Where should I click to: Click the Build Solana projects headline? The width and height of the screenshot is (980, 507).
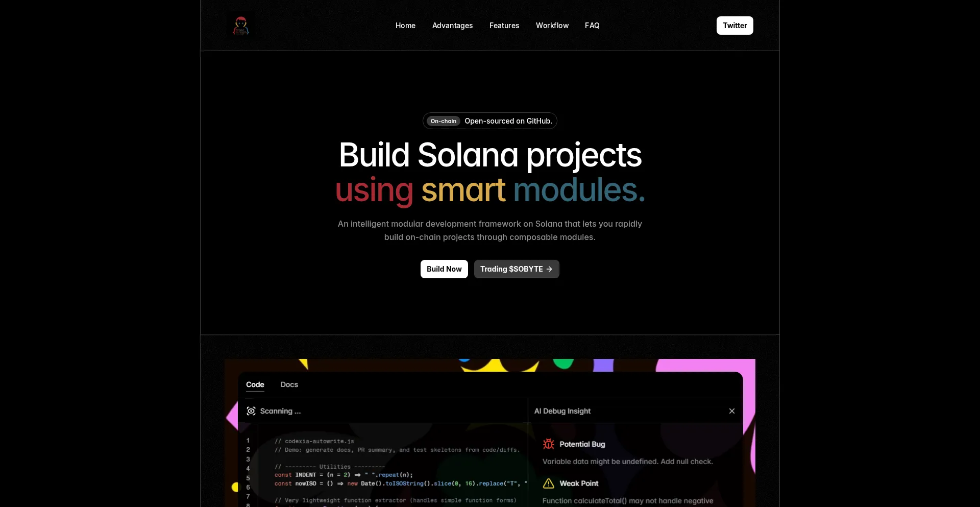tap(490, 155)
